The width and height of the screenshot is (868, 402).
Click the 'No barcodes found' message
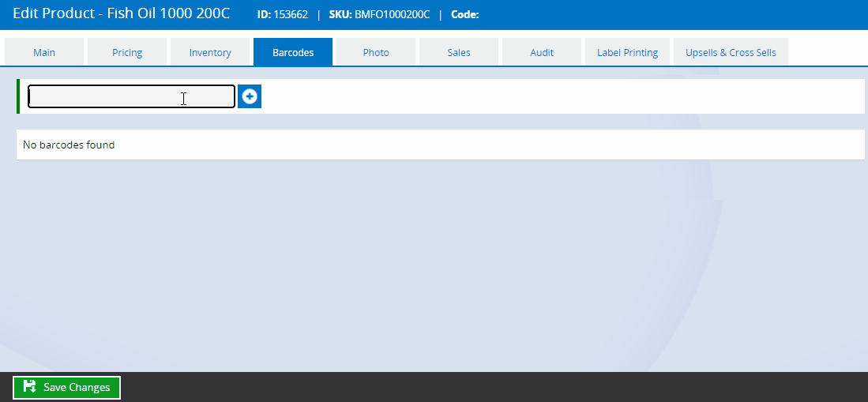(x=69, y=145)
